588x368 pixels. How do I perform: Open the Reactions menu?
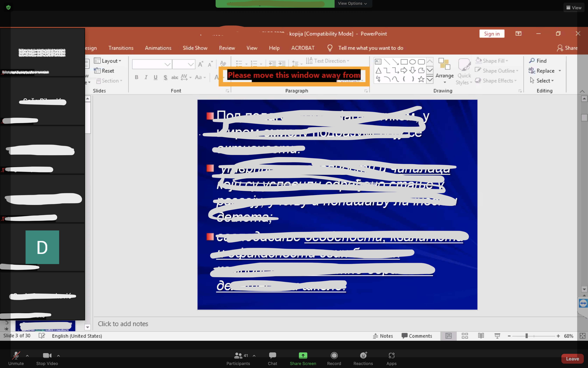point(363,358)
